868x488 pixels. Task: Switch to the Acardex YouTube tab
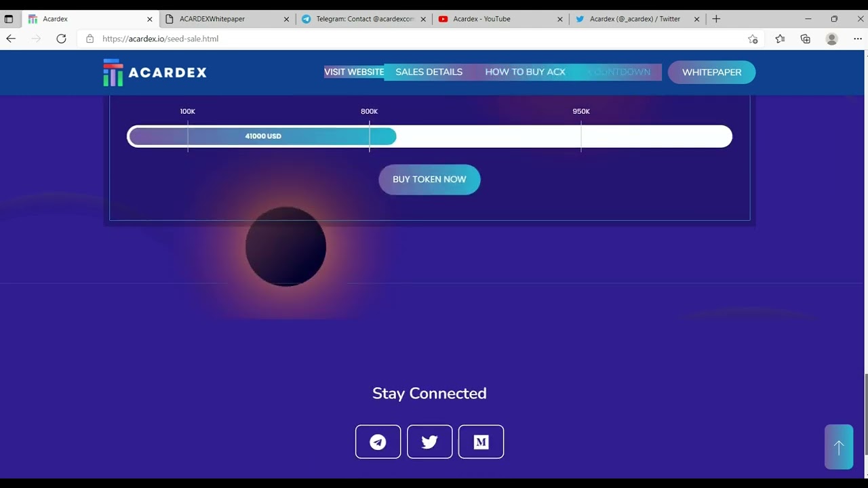pyautogui.click(x=500, y=19)
